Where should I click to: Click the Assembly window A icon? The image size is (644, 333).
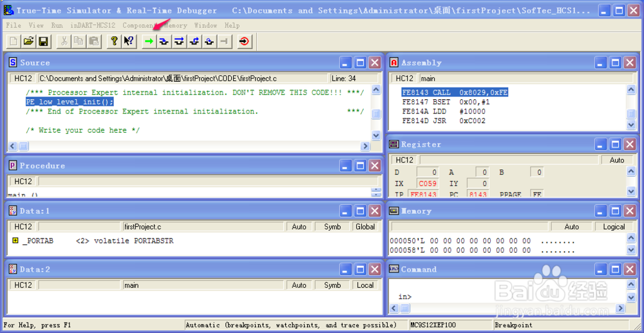point(394,62)
